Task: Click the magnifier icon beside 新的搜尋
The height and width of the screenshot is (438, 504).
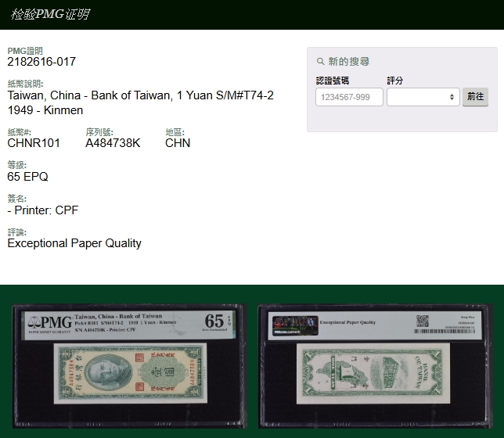Action: click(x=320, y=61)
